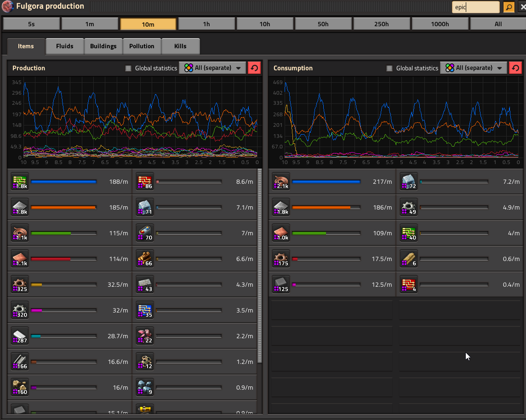This screenshot has height=420, width=526.
Task: Click the Production list vertical scrollbar
Action: (x=259, y=266)
